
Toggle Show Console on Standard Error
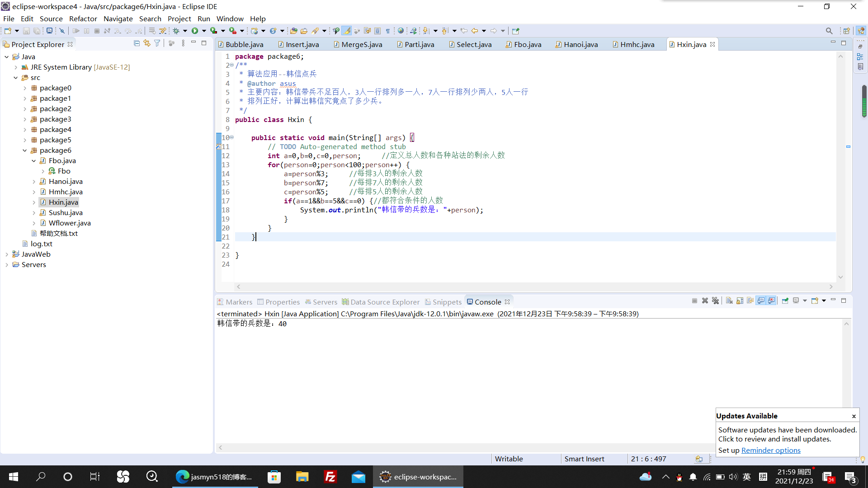(771, 300)
